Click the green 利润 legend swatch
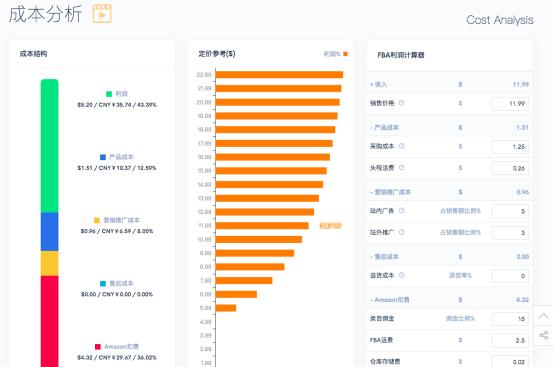 pyautogui.click(x=109, y=94)
